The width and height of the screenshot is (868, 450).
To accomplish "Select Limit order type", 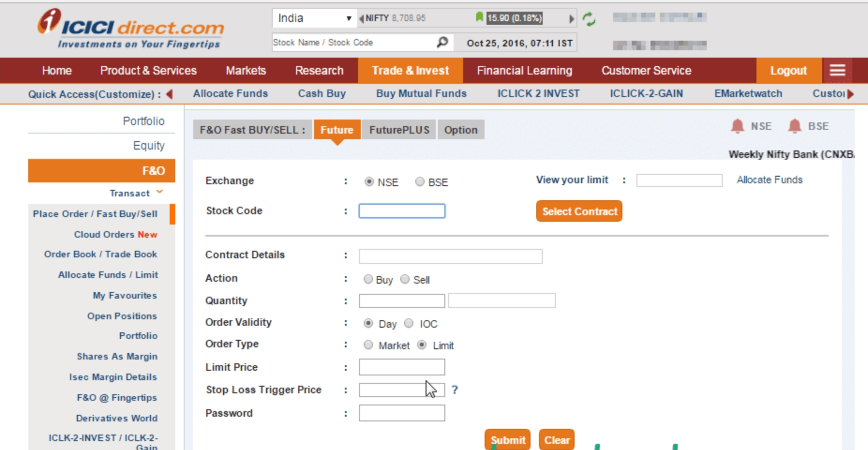I will [422, 345].
